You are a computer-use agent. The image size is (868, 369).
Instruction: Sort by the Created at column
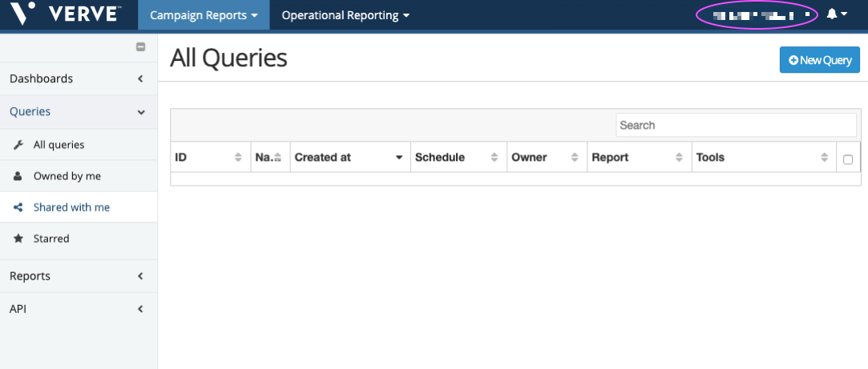(x=349, y=158)
